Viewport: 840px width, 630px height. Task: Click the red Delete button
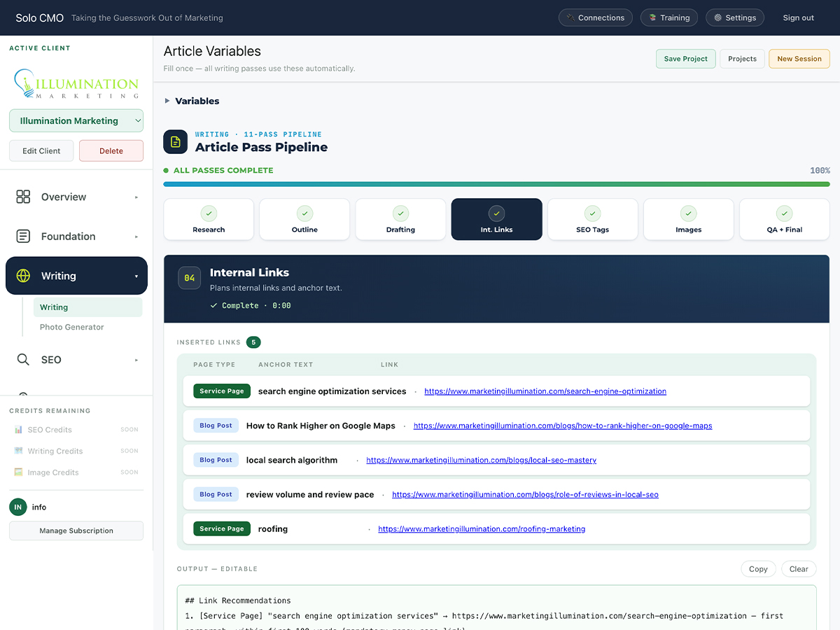coord(111,150)
